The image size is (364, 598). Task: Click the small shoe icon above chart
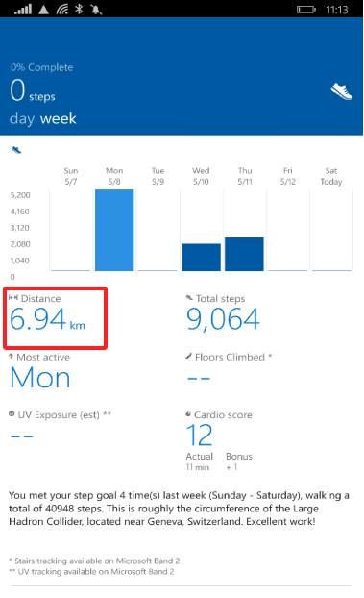tap(16, 150)
